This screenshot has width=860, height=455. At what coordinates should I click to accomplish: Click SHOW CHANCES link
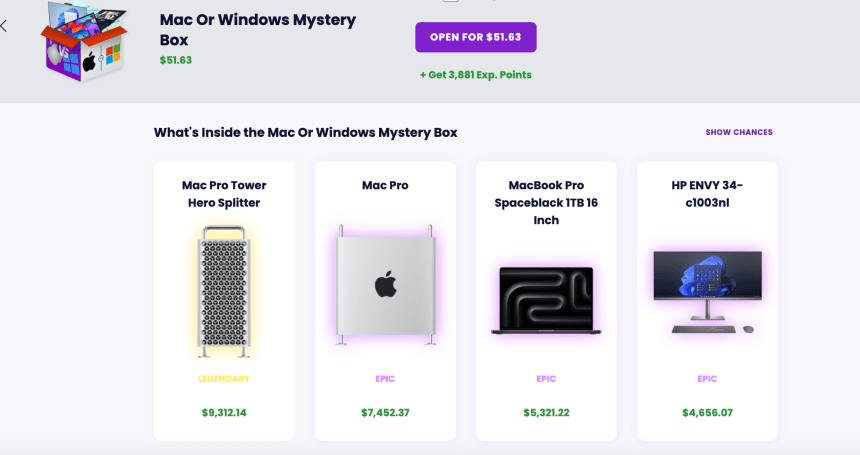739,132
